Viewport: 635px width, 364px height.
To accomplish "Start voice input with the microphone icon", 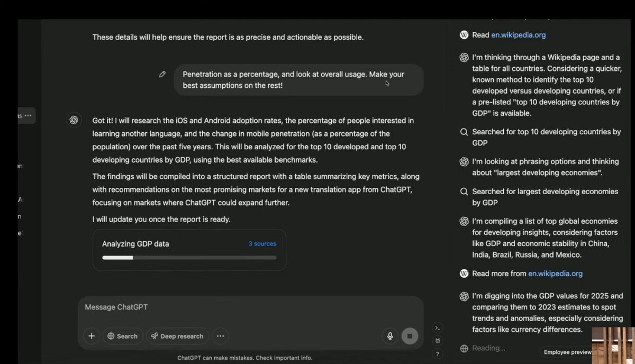I will [x=390, y=336].
